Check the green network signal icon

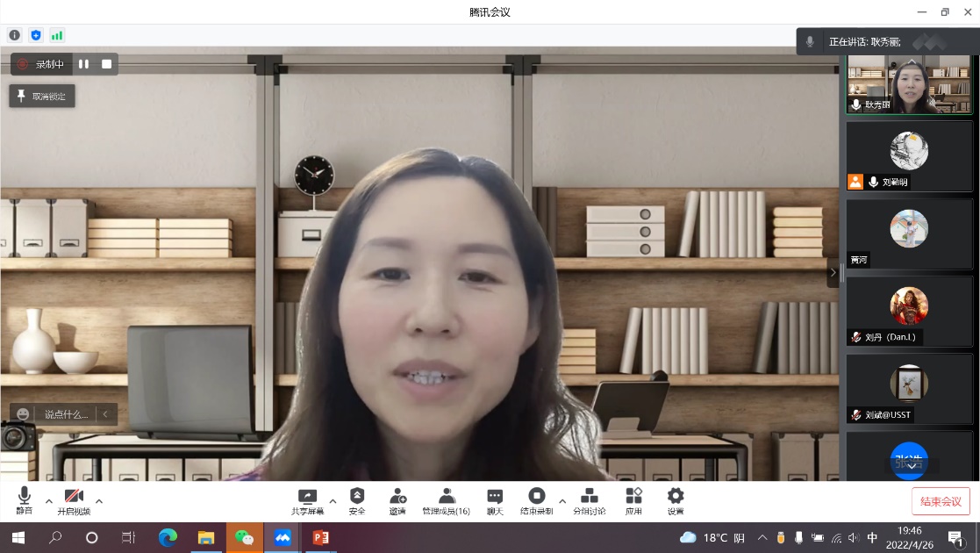pos(57,35)
